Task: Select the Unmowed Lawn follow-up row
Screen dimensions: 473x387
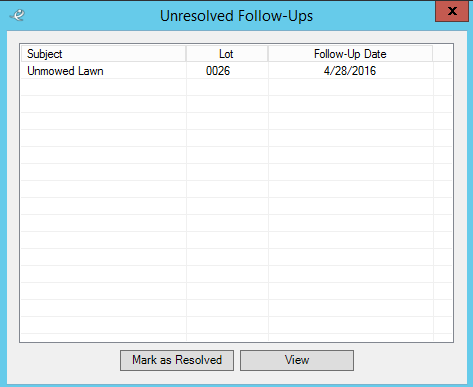Action: point(237,71)
